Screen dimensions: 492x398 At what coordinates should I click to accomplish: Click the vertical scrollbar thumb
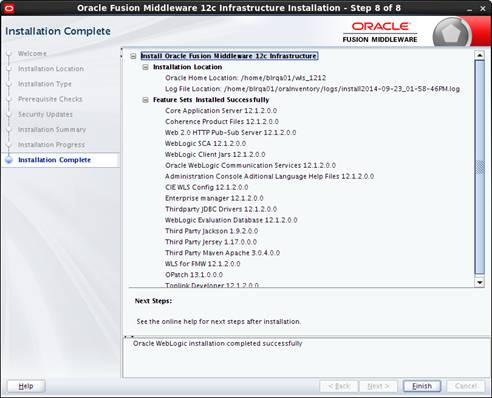pyautogui.click(x=479, y=167)
